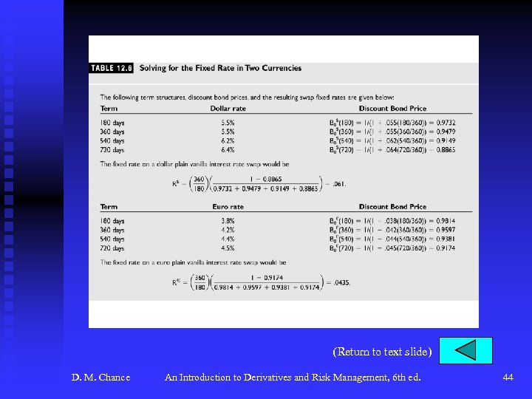Screen dimensions: 532x399
Task: Click the 4.5% euro rate value
Action: click(x=228, y=248)
